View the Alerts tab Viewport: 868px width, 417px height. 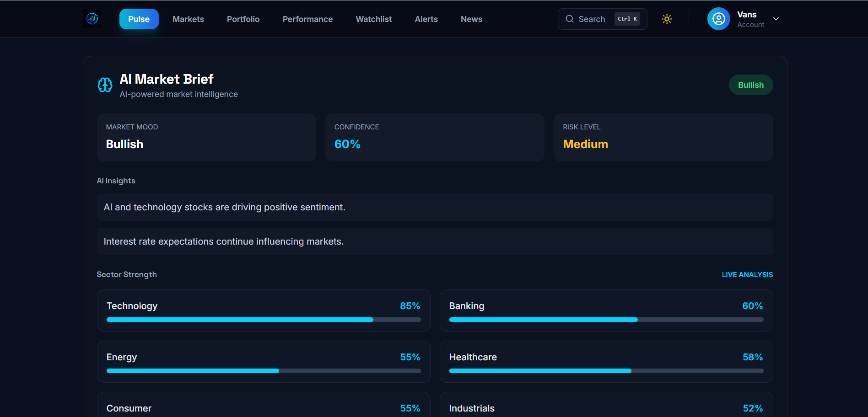pyautogui.click(x=426, y=19)
